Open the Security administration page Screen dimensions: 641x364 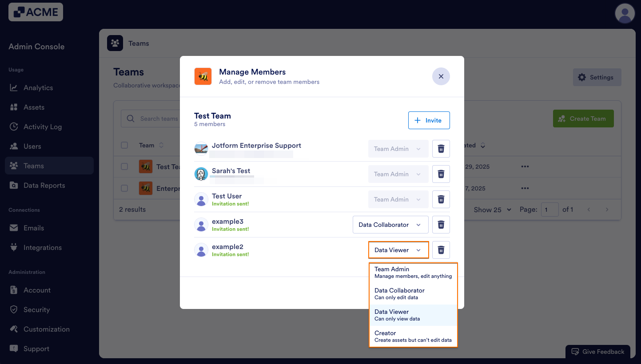[36, 309]
